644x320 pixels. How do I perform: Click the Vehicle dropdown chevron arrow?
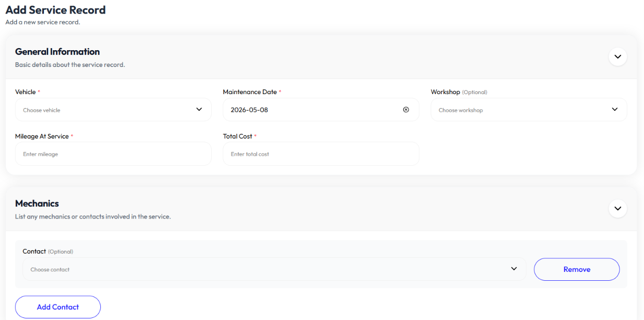[199, 110]
